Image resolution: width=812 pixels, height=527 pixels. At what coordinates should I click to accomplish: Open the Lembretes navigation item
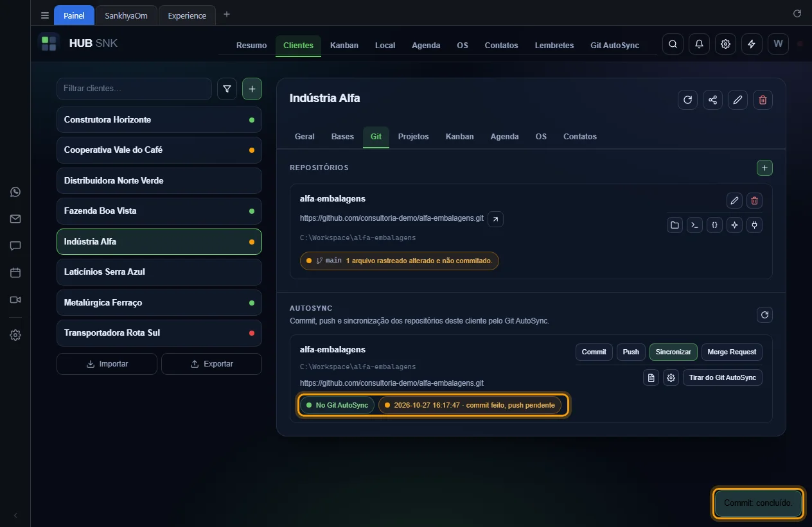pyautogui.click(x=554, y=46)
